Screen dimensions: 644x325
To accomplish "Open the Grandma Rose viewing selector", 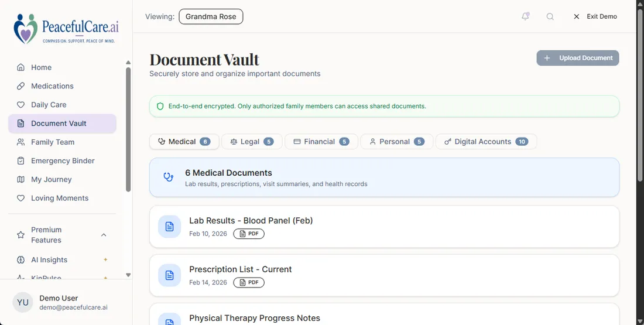I will coord(211,16).
